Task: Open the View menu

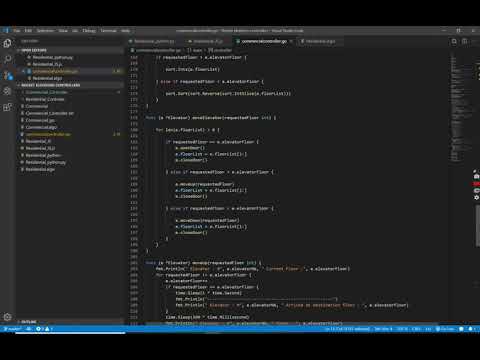Action: pyautogui.click(x=63, y=30)
